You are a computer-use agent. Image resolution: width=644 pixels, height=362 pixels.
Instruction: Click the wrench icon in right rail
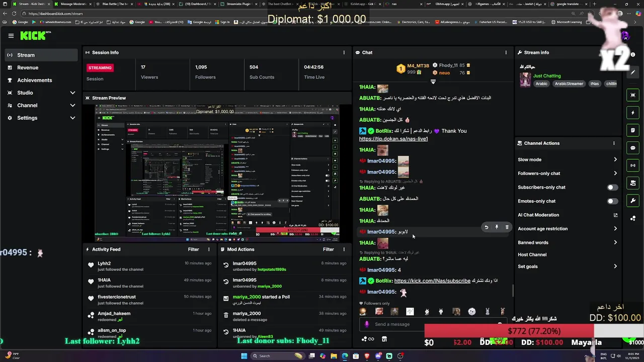tap(633, 201)
